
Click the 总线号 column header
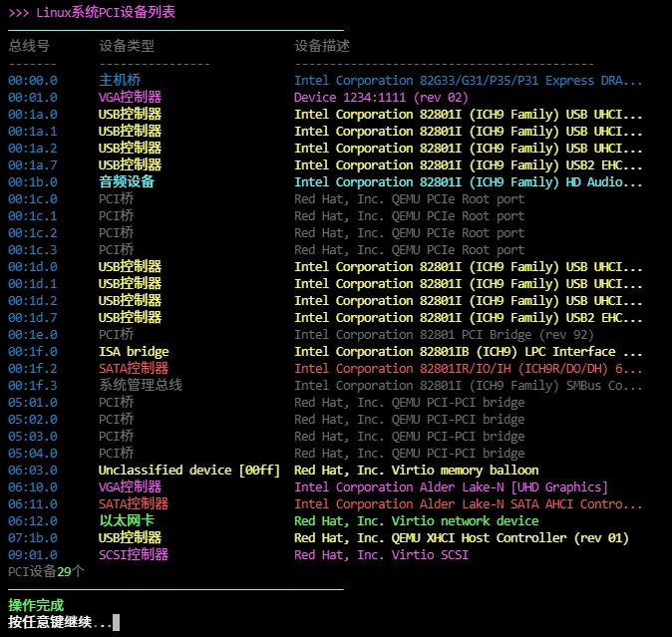(29, 46)
